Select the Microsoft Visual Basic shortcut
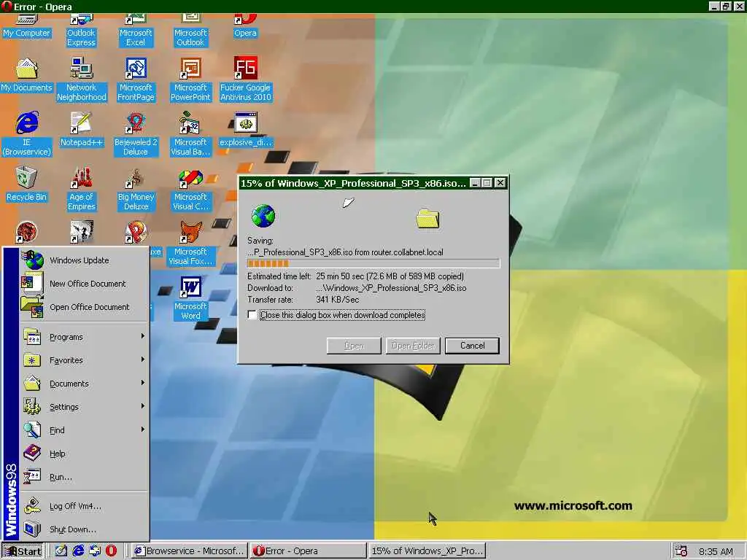The image size is (747, 560). point(190,134)
